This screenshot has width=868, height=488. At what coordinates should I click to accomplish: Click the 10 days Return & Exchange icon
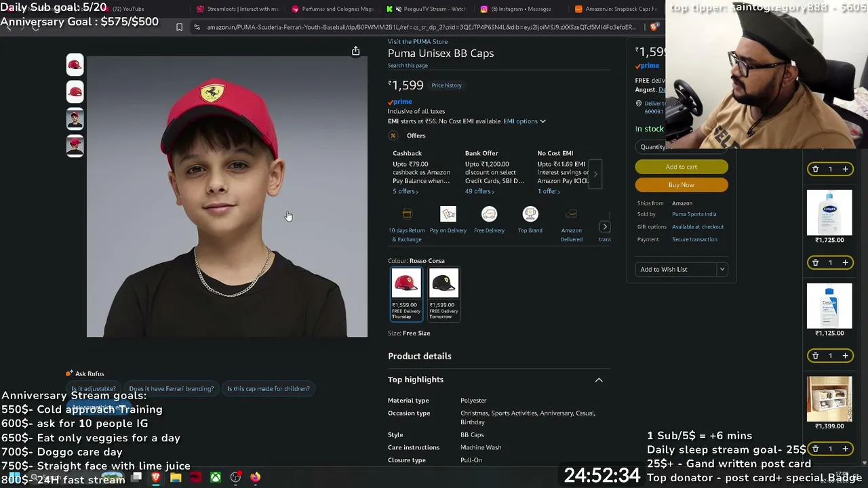[407, 214]
